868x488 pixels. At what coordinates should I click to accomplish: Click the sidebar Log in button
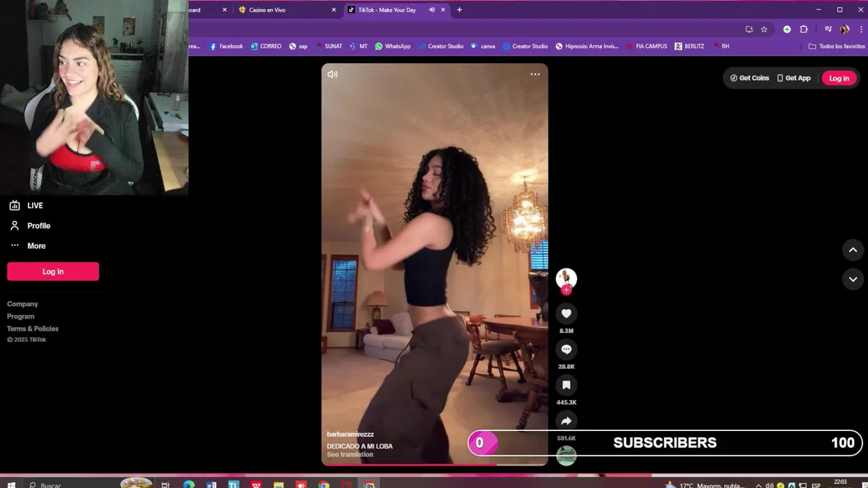pyautogui.click(x=53, y=272)
